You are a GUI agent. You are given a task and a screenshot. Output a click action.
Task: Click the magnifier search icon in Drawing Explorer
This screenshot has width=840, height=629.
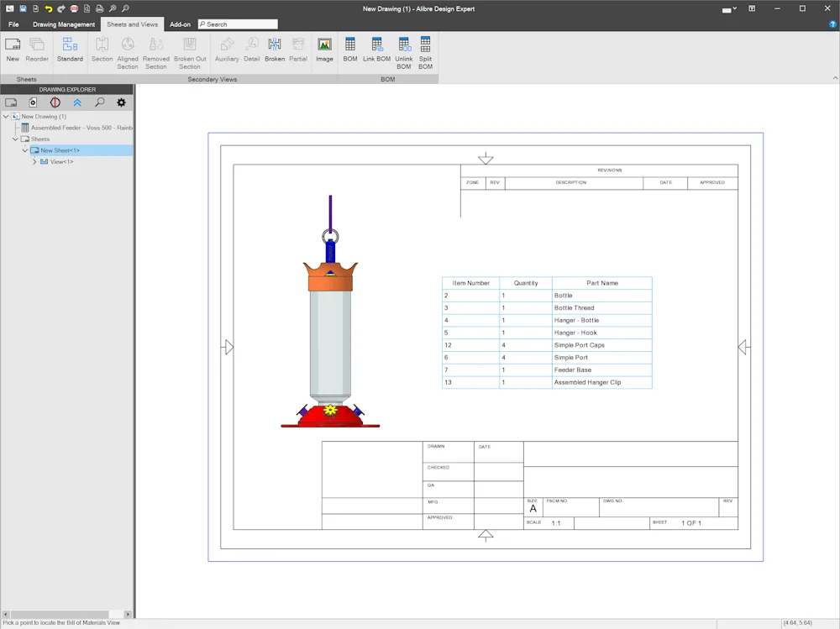point(100,102)
